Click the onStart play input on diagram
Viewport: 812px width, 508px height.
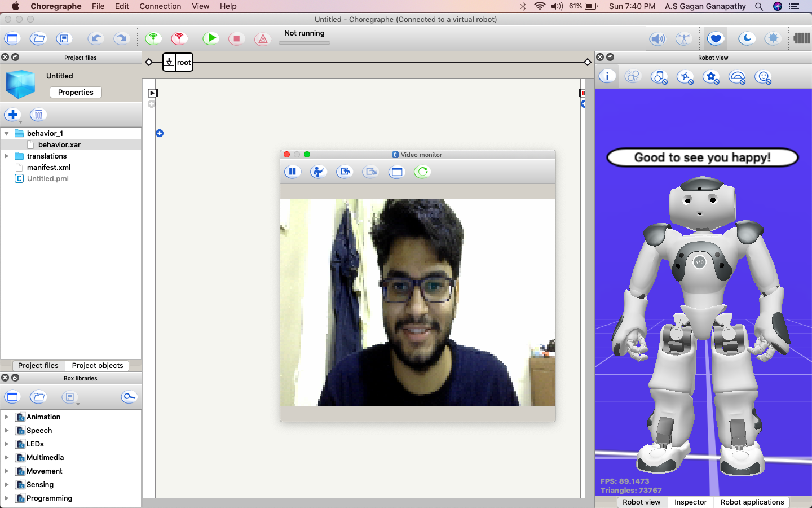pyautogui.click(x=152, y=93)
